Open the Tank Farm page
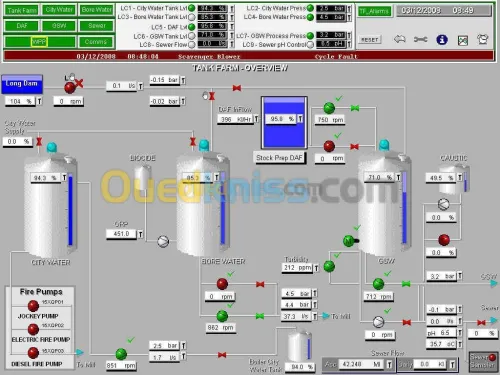 pos(22,10)
